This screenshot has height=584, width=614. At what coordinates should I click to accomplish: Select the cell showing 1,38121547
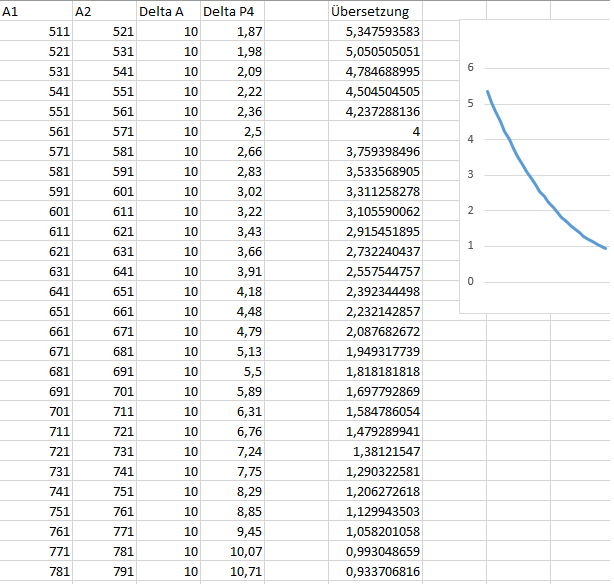376,451
